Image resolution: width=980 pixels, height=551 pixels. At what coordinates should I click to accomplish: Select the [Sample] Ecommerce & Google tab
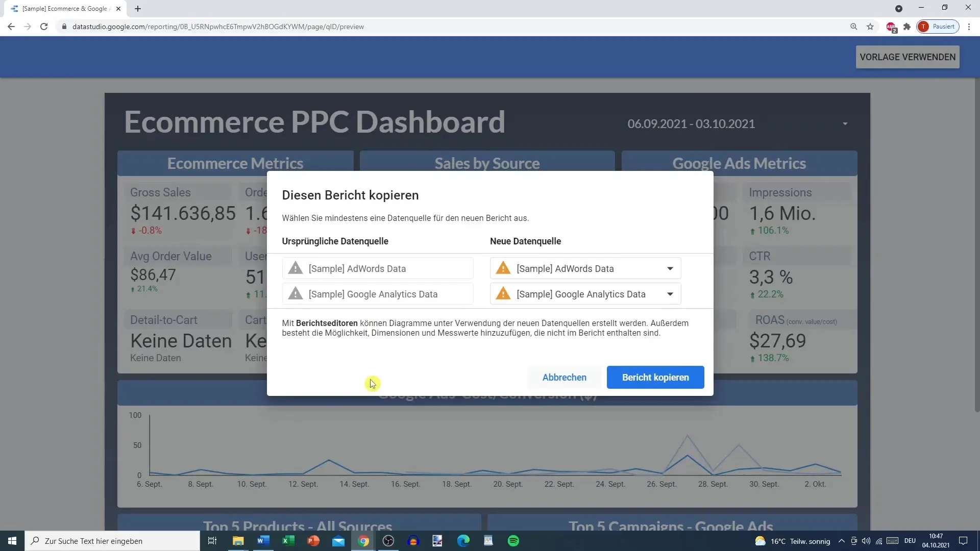tap(65, 9)
